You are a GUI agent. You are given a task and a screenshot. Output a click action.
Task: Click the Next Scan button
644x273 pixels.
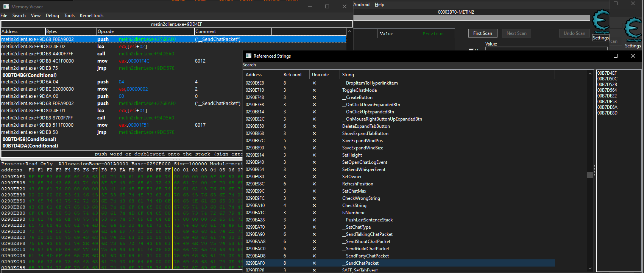point(516,33)
